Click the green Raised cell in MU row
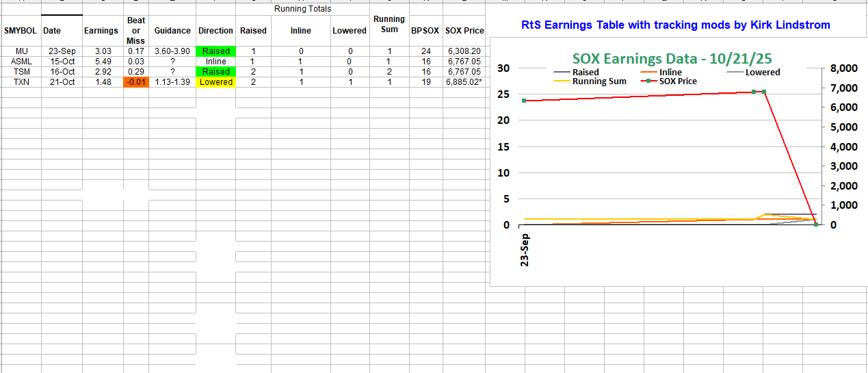Image resolution: width=868 pixels, height=373 pixels. click(215, 51)
